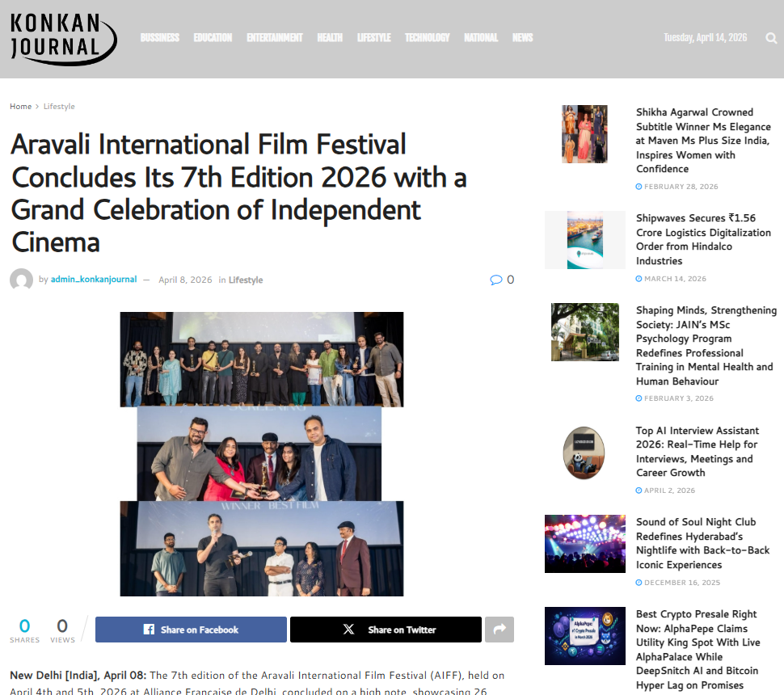784x695 pixels.
Task: Open more share options arrow button
Action: click(x=499, y=630)
